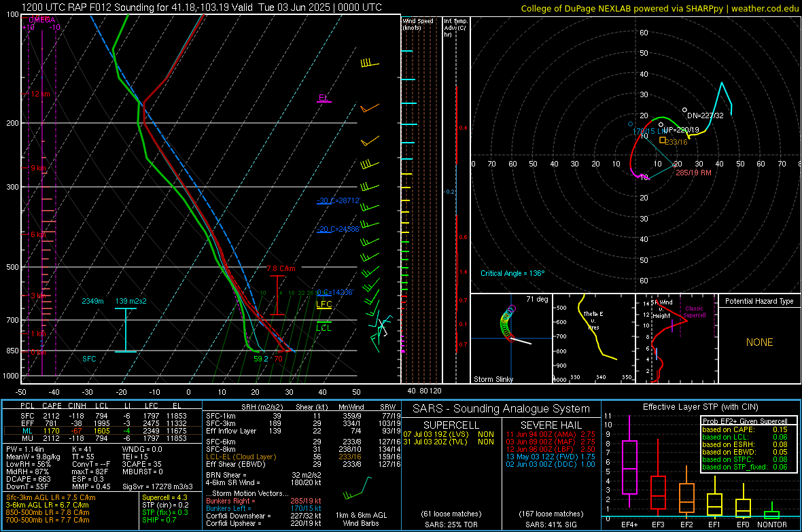Click the SR Wind v. Height inset label
The image size is (802, 532).
click(661, 309)
